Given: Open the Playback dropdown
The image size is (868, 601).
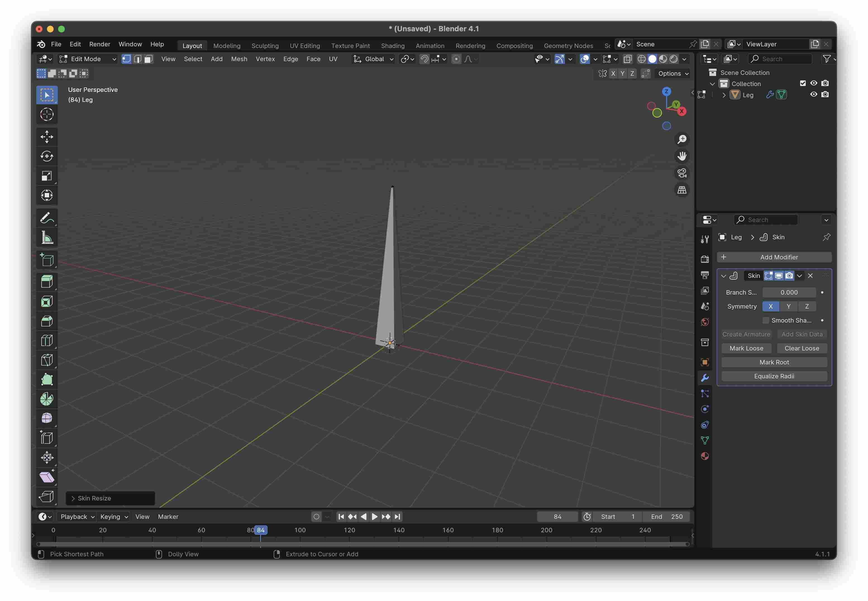Looking at the screenshot, I should [78, 517].
